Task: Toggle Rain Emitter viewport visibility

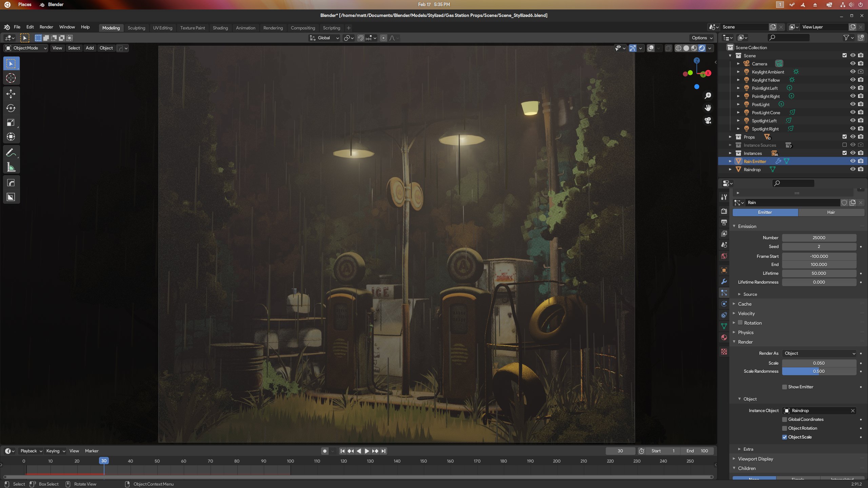Action: tap(853, 161)
